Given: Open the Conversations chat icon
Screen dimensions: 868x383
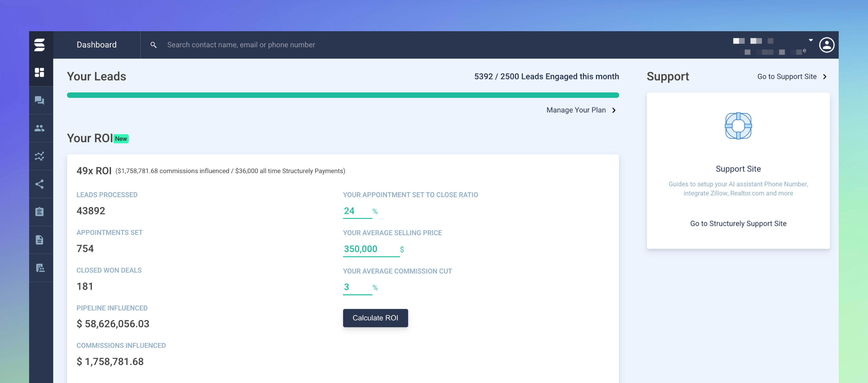Looking at the screenshot, I should [x=40, y=100].
